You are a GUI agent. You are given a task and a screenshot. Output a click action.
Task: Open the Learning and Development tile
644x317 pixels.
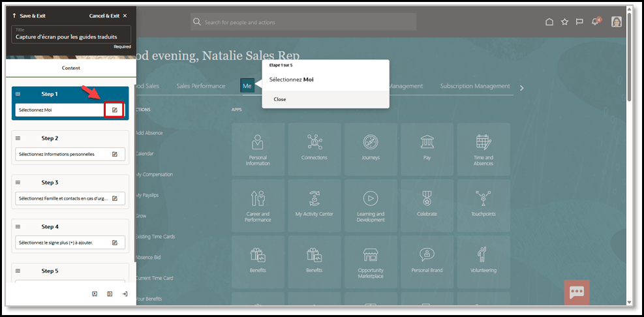click(x=371, y=205)
